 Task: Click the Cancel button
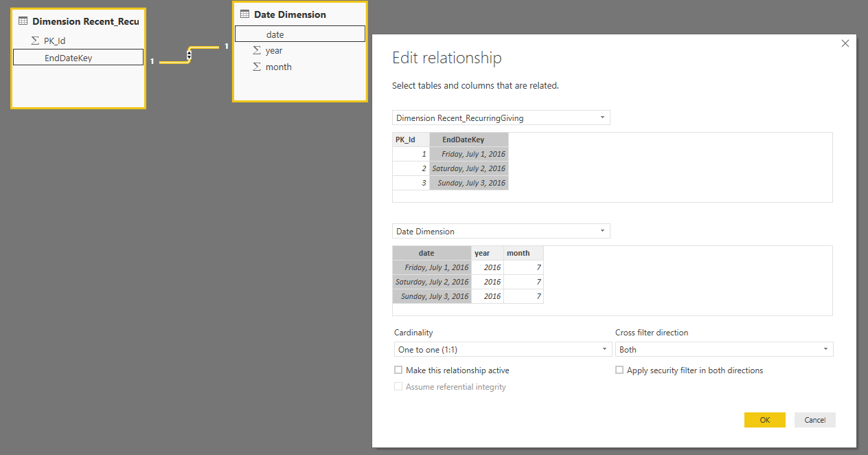815,420
